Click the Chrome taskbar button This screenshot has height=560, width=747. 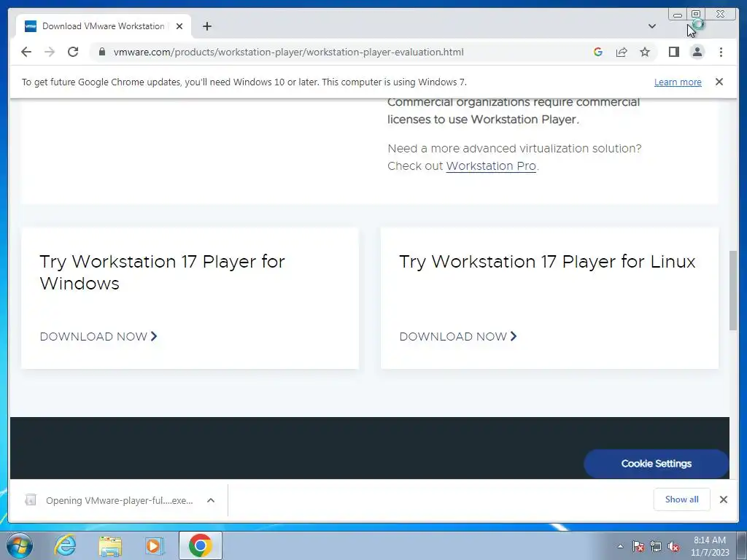(200, 545)
